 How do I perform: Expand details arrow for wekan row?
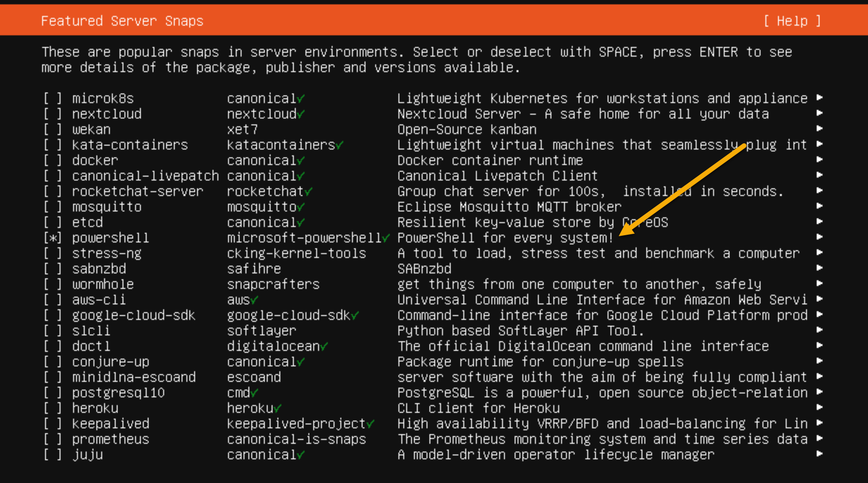[820, 129]
